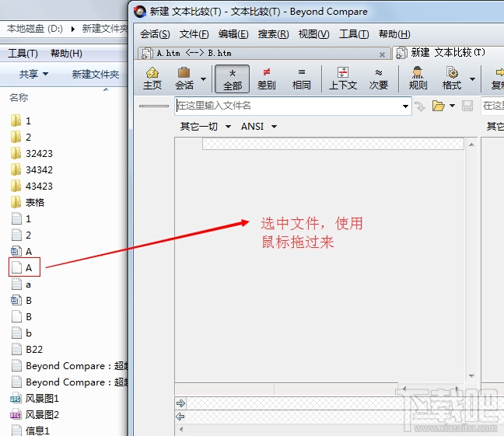Viewport: 504px width, 436px height.
Task: Select the 表格 folder
Action: [x=27, y=202]
